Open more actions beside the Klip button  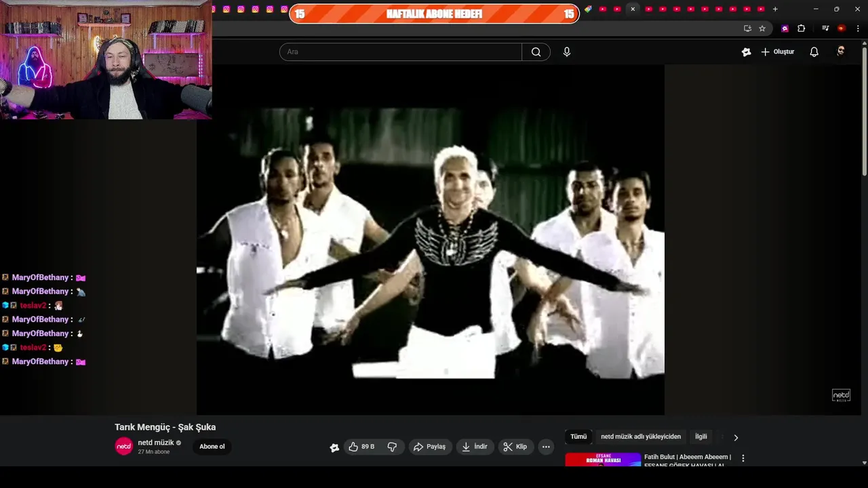pos(546,447)
